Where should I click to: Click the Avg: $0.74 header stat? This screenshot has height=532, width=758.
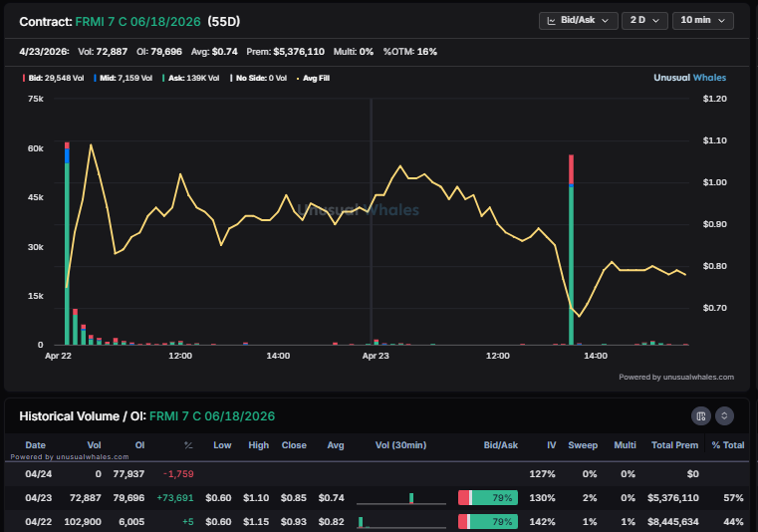[214, 52]
